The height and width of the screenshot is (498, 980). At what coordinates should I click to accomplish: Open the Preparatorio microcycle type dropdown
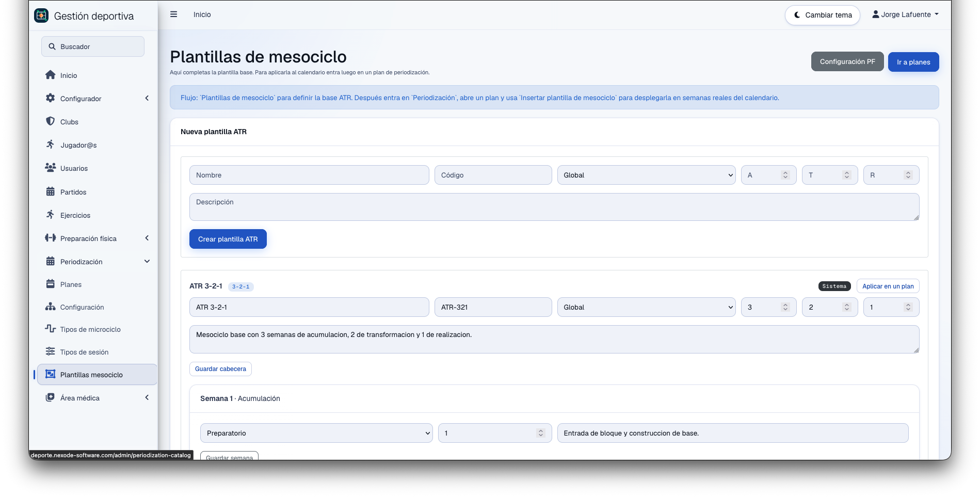(316, 433)
